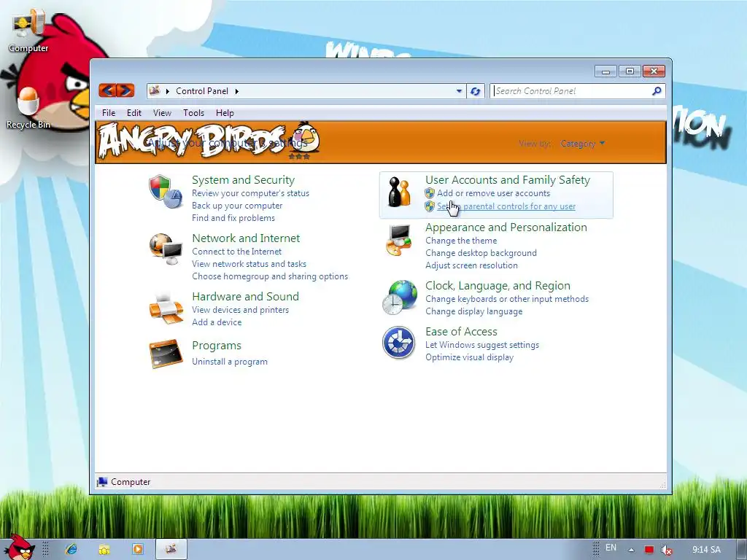The image size is (747, 560).
Task: Open the Hardware and Sound heading link
Action: [x=245, y=296]
